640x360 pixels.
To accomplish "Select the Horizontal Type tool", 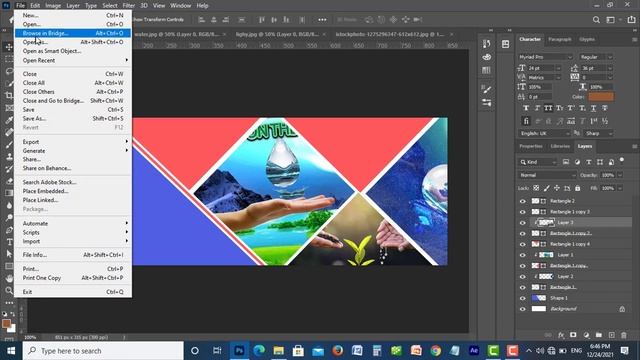I will click(x=9, y=242).
